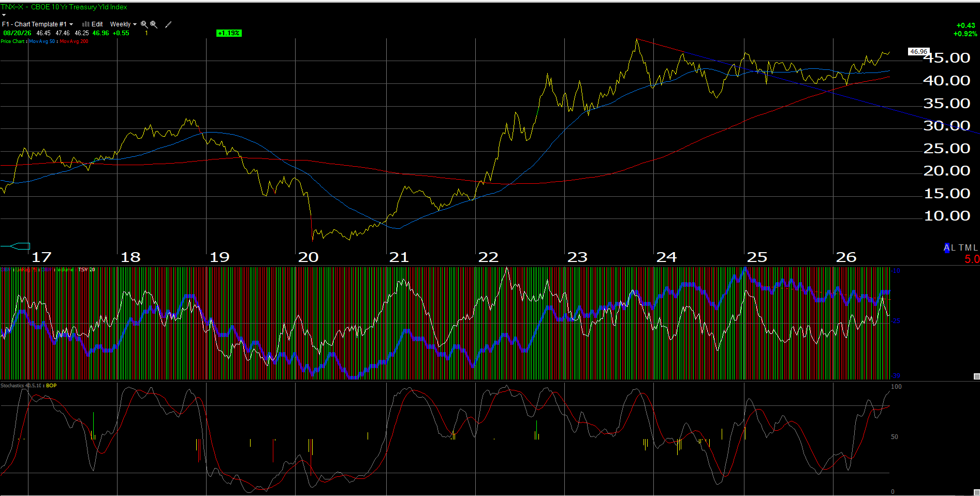Viewport: 980px width, 496px height.
Task: Toggle the A scaling mode letter
Action: click(x=947, y=248)
